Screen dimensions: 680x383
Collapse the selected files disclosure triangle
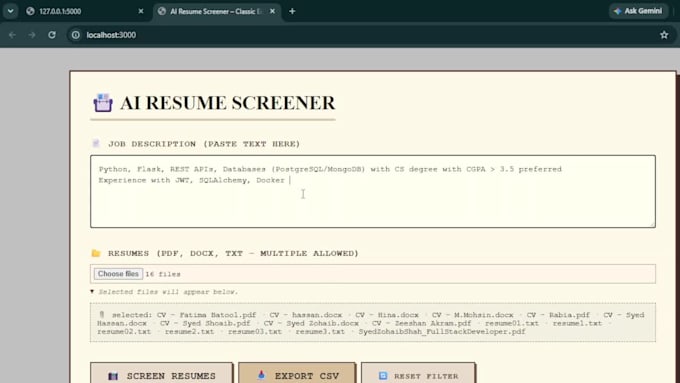coord(92,291)
